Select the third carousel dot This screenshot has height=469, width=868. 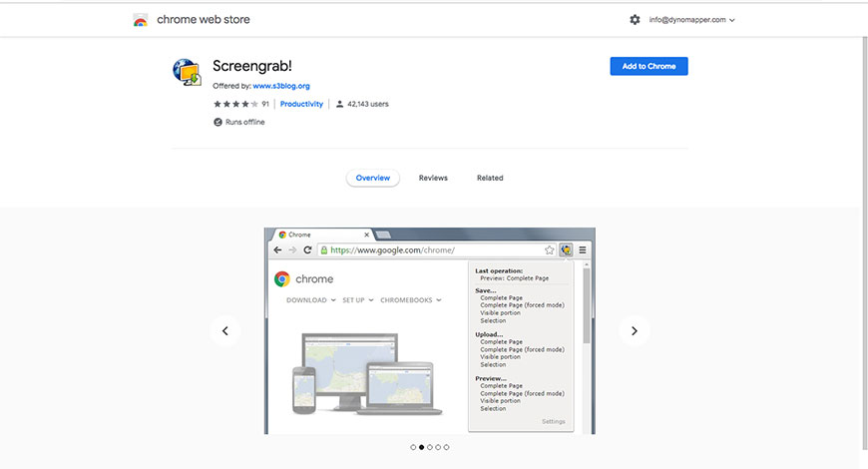(430, 447)
